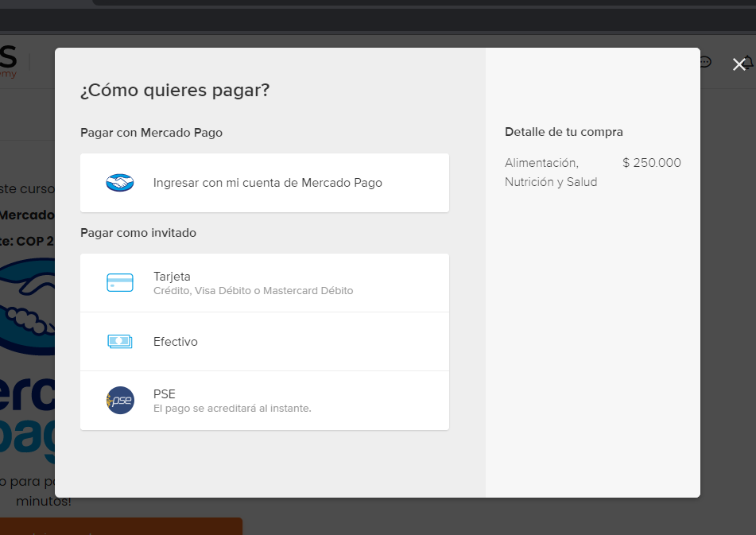The height and width of the screenshot is (535, 756).
Task: Click the '¿Cómo quieres pagar?' heading
Action: point(175,90)
